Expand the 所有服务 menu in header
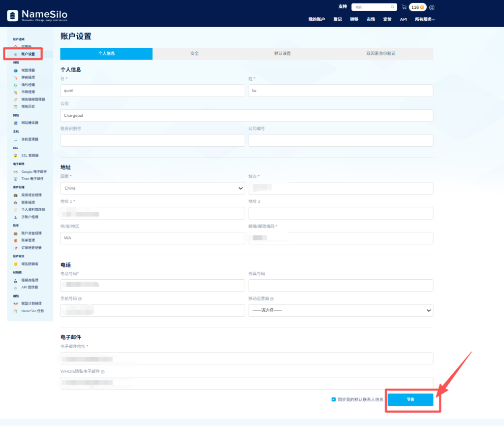This screenshot has width=504, height=426. click(x=424, y=19)
